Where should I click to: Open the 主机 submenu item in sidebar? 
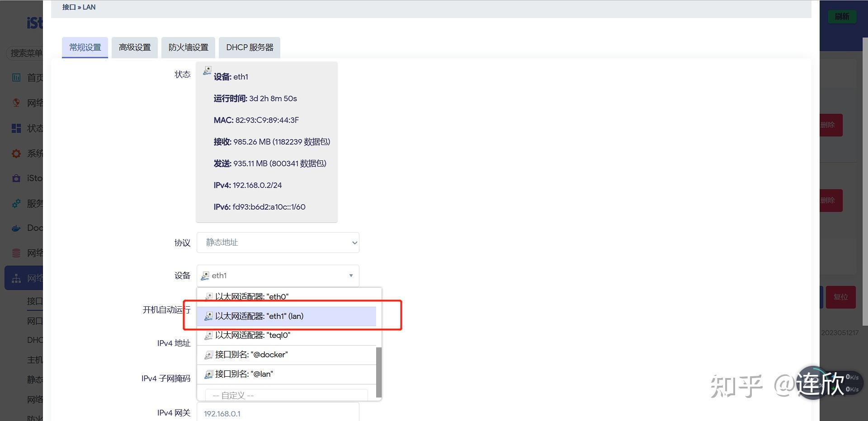click(x=35, y=360)
